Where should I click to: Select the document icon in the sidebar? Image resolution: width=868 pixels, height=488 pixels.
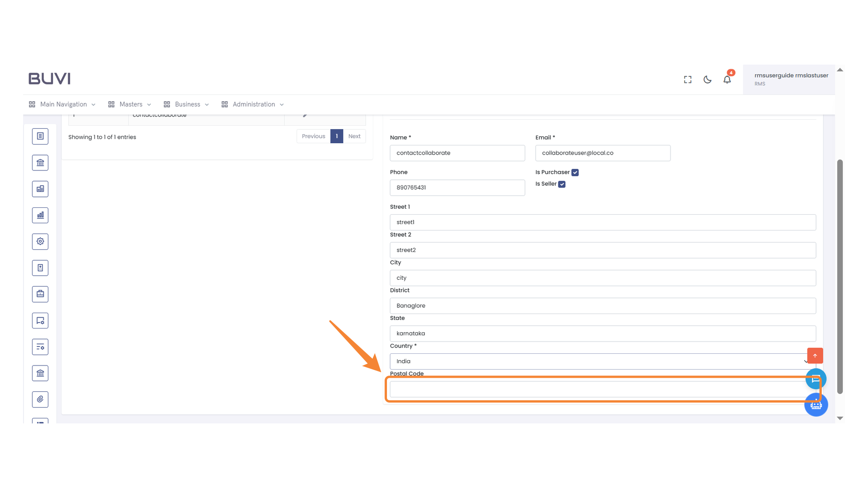coord(40,136)
